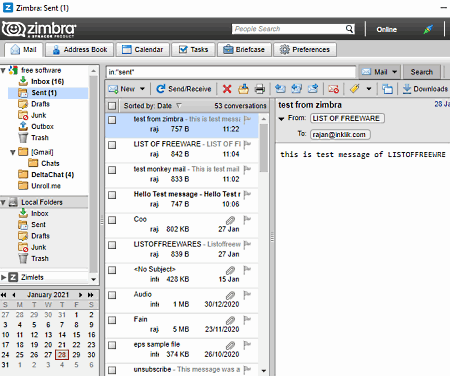Tick checkbox for LISTOFFREEWARES message
The height and width of the screenshot is (376, 450).
click(112, 245)
